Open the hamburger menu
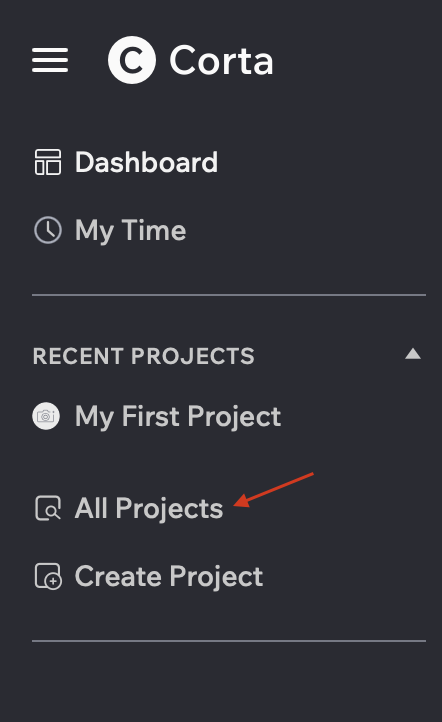The image size is (442, 722). [50, 60]
